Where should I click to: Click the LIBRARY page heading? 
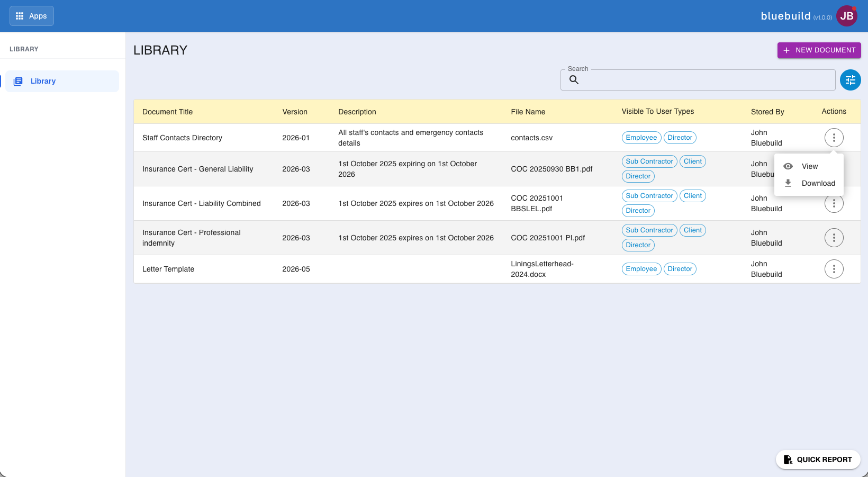tap(160, 50)
